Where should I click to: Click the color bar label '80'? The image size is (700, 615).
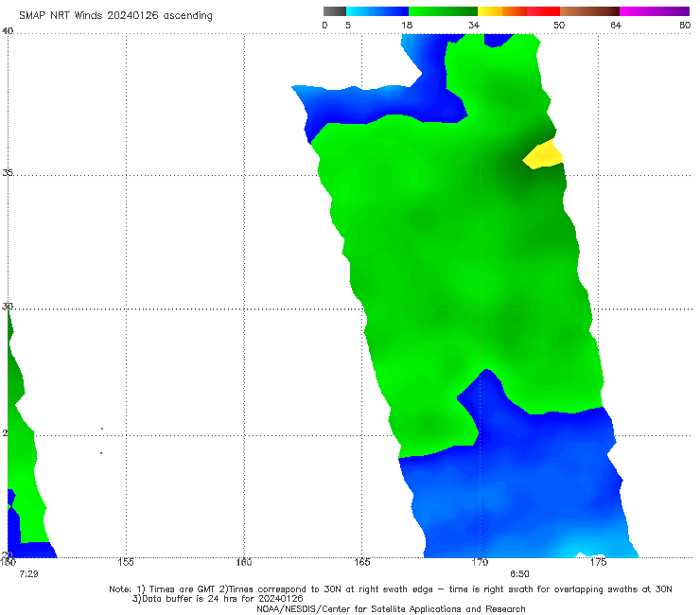[685, 25]
